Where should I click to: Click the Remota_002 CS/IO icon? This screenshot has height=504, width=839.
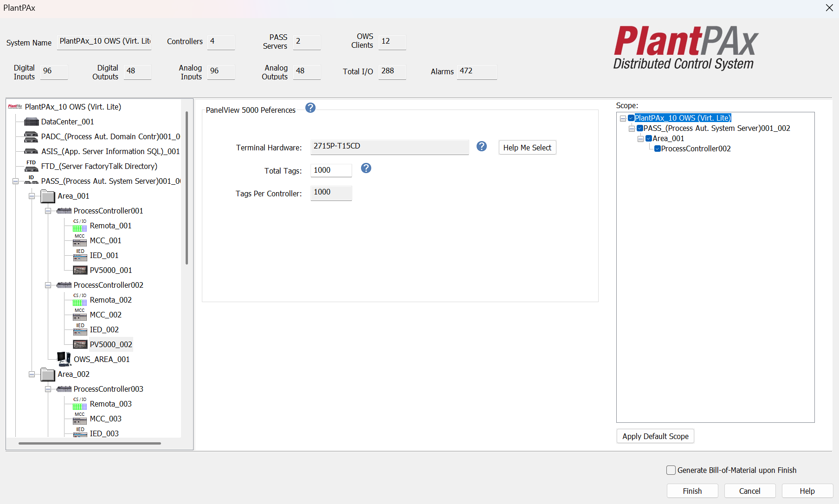pyautogui.click(x=80, y=300)
